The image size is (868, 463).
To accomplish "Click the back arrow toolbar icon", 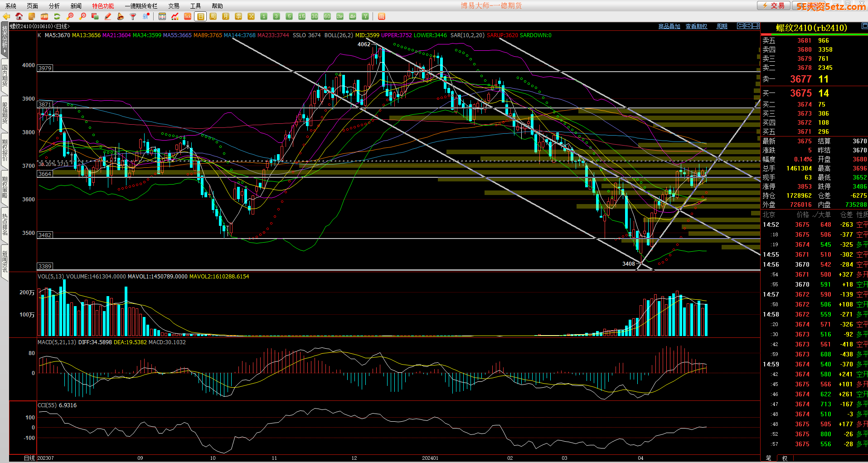I will tap(6, 17).
